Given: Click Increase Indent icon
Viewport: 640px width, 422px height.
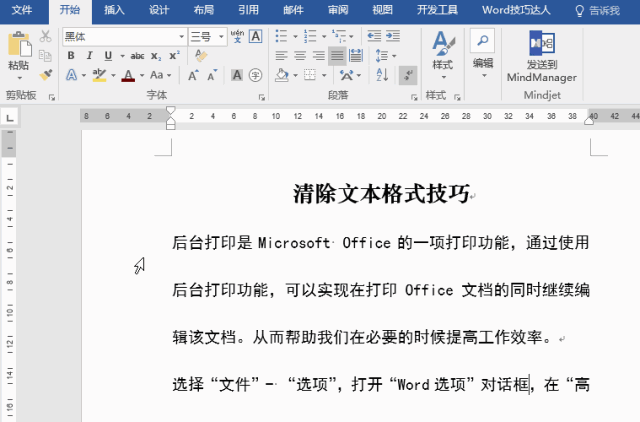Looking at the screenshot, I should (x=393, y=36).
